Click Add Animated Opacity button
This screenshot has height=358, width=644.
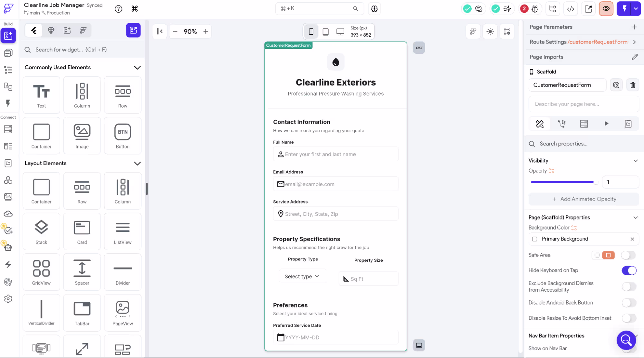point(584,199)
